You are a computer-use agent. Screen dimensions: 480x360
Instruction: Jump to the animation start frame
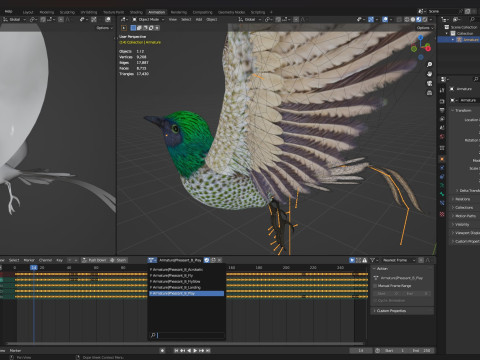tap(176, 350)
